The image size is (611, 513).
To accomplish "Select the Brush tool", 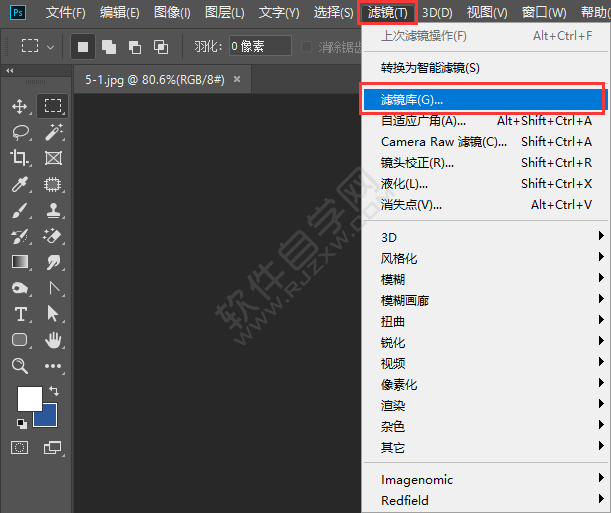I will click(x=19, y=210).
